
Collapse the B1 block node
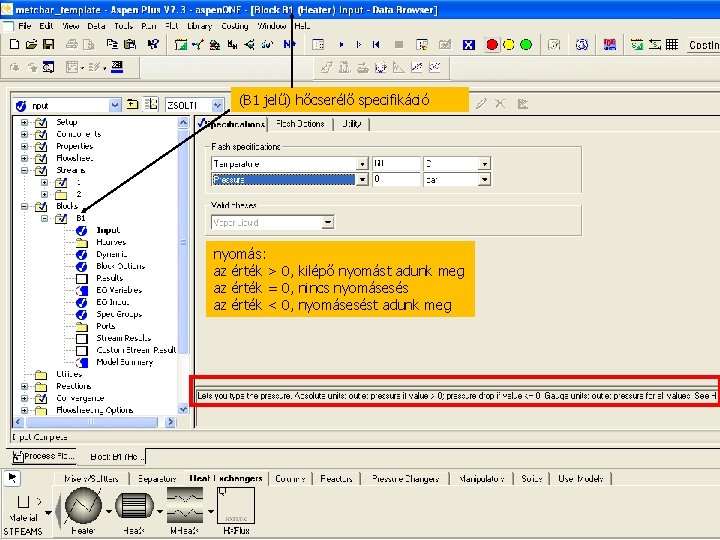[45, 218]
